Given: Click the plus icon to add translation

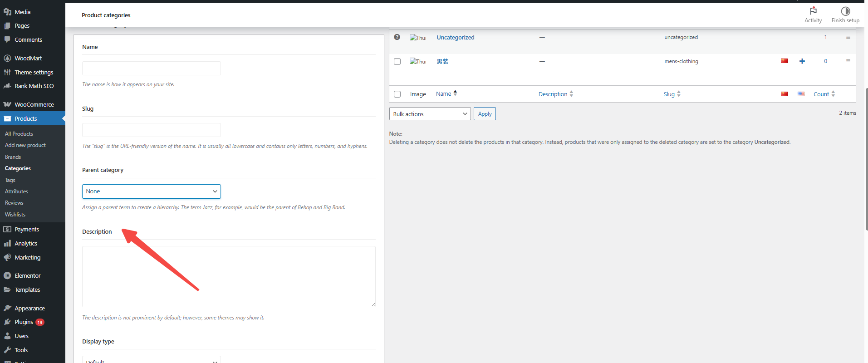Looking at the screenshot, I should click(x=802, y=61).
